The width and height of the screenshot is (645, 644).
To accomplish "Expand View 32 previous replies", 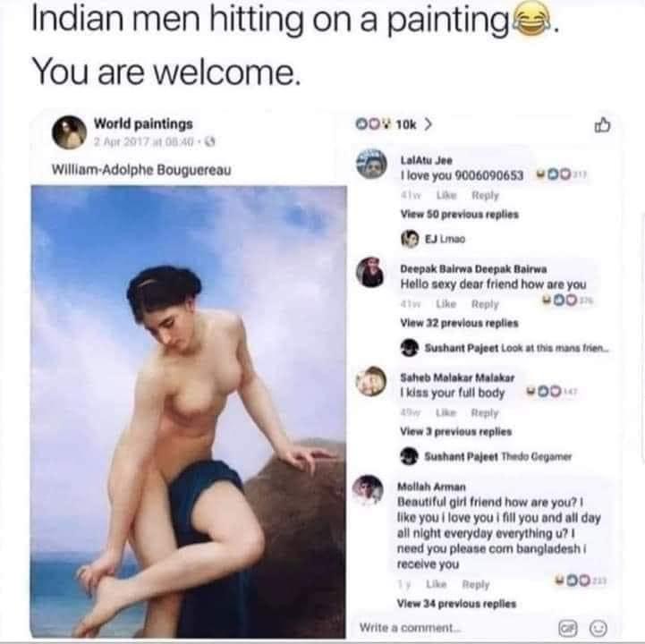I will point(460,323).
